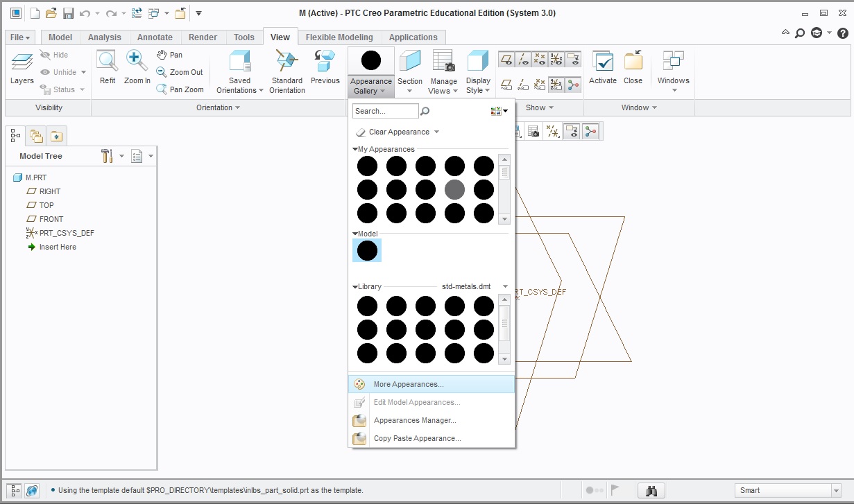Choose More Appearances from the gallery menu
The height and width of the screenshot is (504, 854).
pyautogui.click(x=432, y=384)
